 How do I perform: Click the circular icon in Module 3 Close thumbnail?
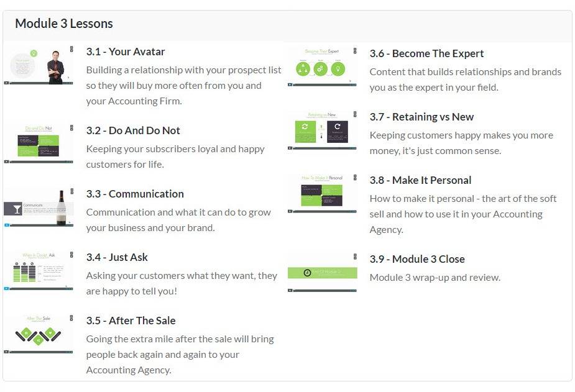(x=306, y=273)
